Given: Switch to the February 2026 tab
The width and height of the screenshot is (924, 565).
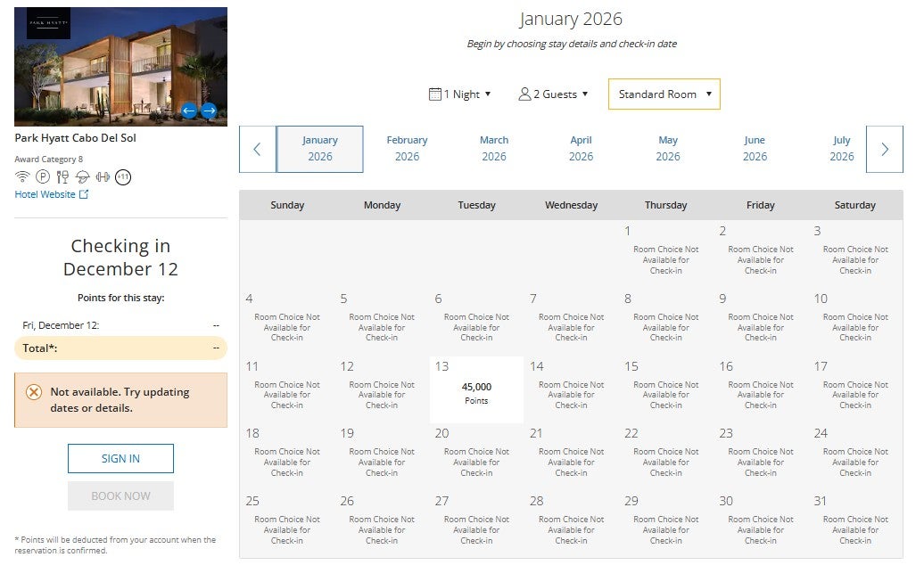Looking at the screenshot, I should coord(407,148).
